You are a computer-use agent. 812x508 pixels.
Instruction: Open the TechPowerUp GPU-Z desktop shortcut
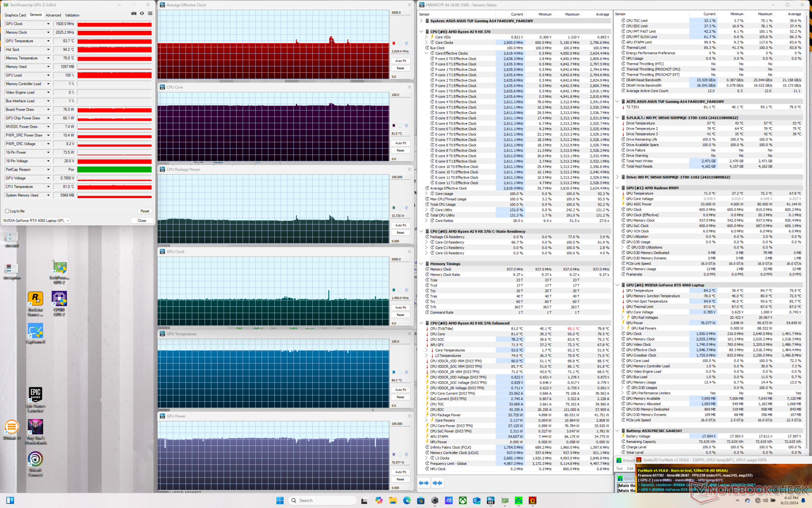click(x=59, y=273)
